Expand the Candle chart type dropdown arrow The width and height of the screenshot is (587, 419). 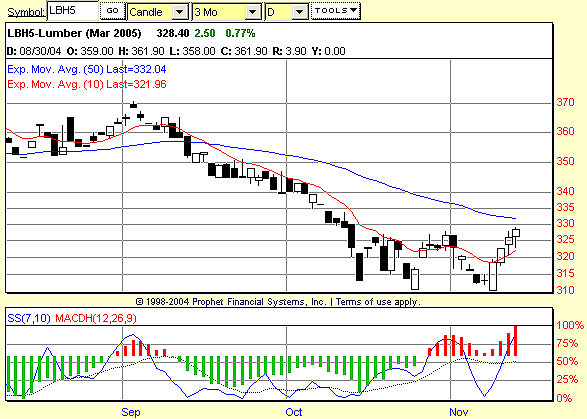click(x=180, y=12)
